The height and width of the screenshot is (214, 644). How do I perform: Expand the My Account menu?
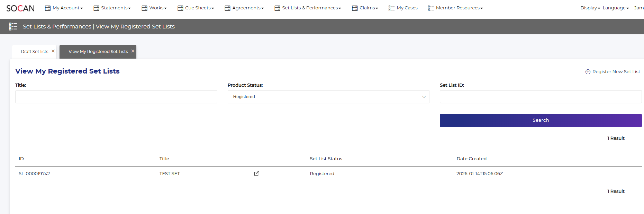pyautogui.click(x=64, y=8)
